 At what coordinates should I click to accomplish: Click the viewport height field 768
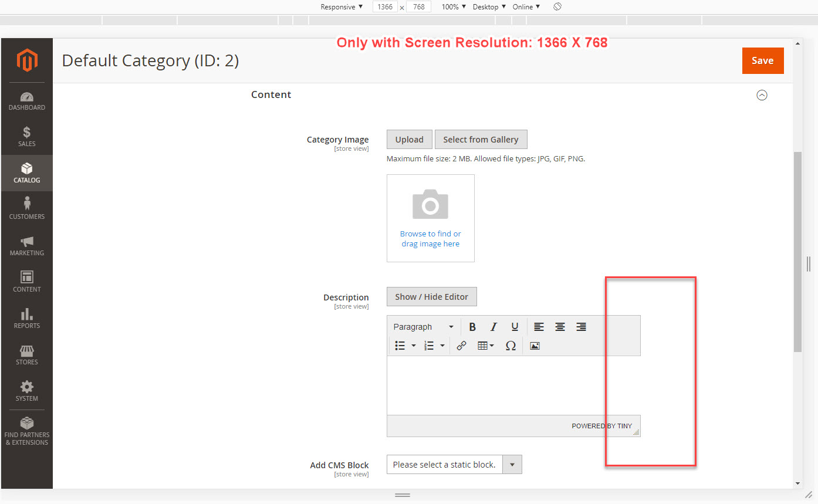coord(418,7)
